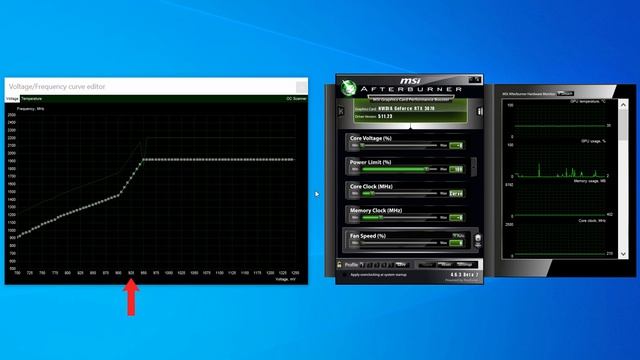Click the hardware monitor scrollbar thumb
This screenshot has height=360, width=640.
click(623, 125)
